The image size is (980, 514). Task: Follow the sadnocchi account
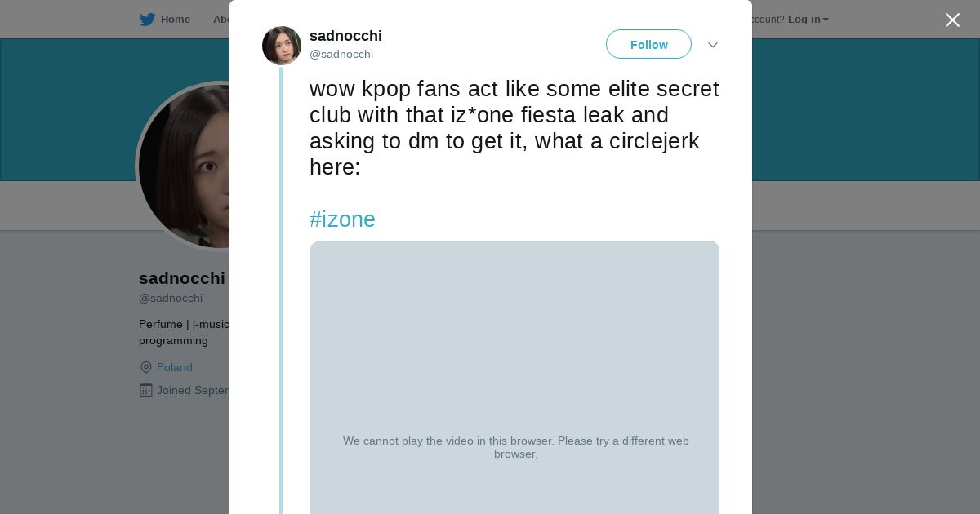pyautogui.click(x=648, y=45)
